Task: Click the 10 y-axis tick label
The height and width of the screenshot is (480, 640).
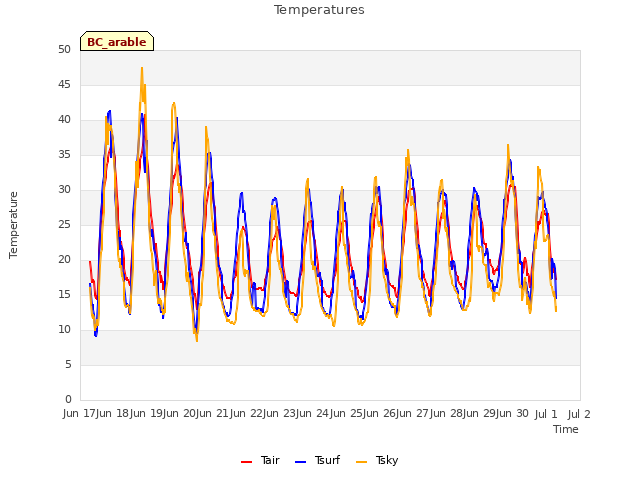Action: (64, 329)
